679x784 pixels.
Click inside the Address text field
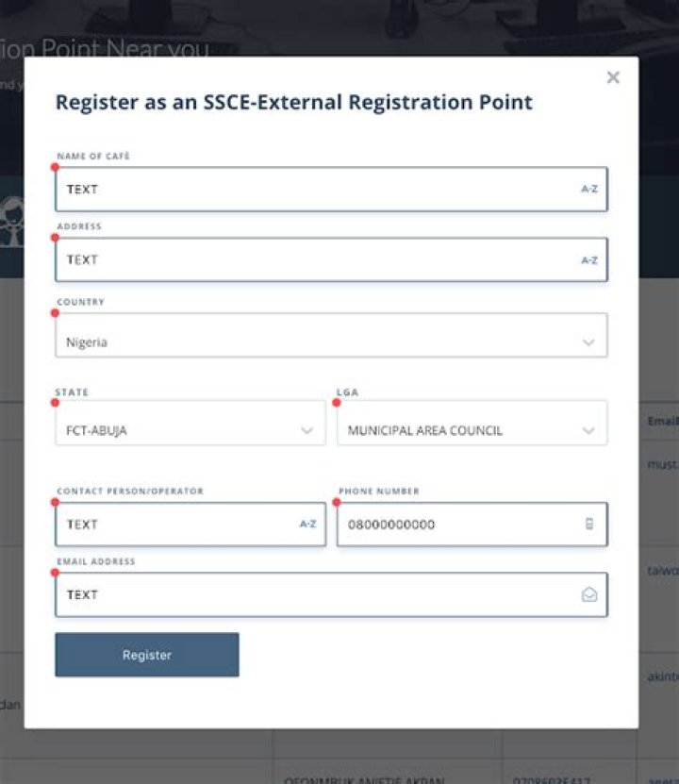tap(283, 259)
